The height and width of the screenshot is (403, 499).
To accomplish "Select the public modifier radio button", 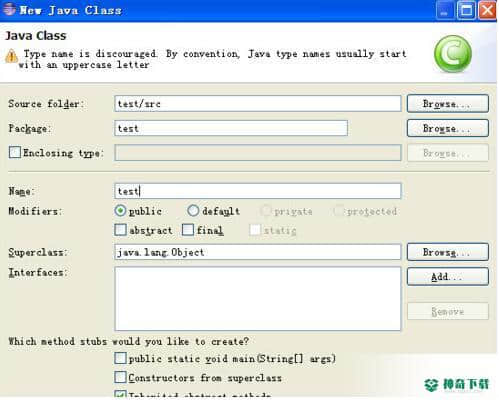I will click(120, 211).
